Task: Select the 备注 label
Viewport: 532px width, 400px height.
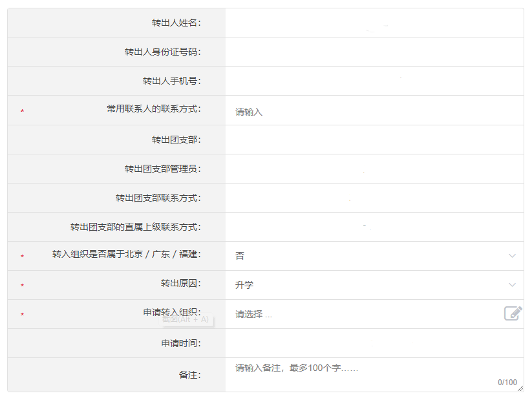Action: 190,375
